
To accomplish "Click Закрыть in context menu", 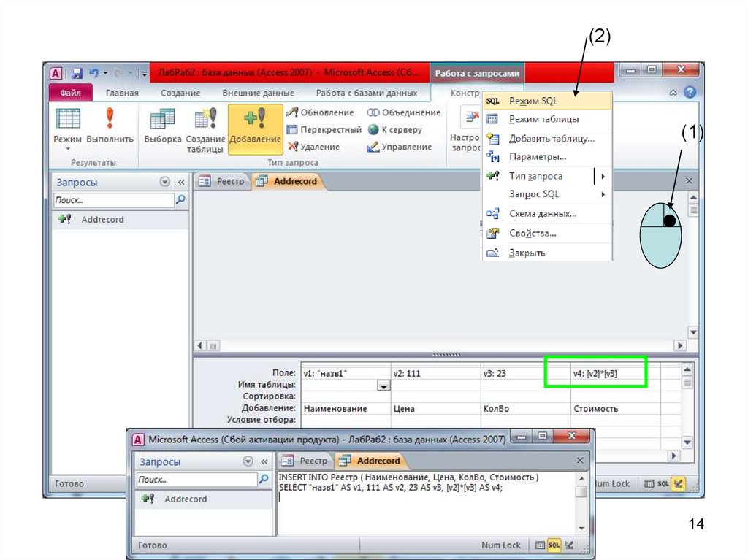I will (547, 253).
